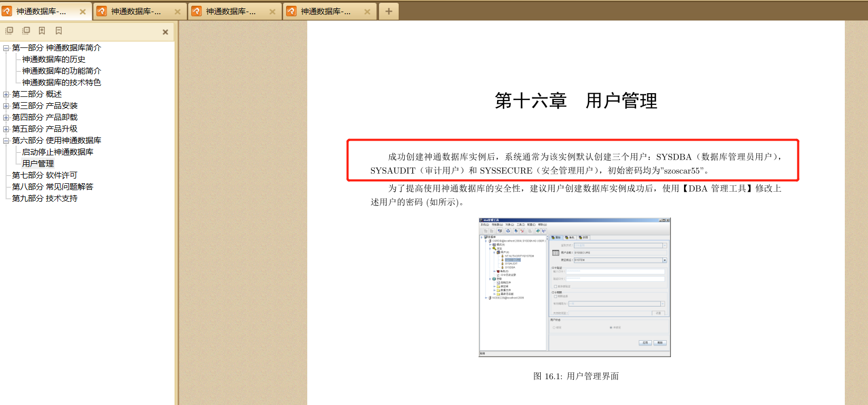Close the fourth document tab

click(367, 12)
